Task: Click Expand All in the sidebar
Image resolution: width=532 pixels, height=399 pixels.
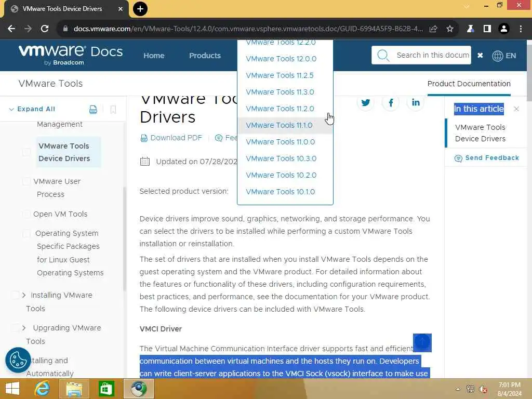Action: click(x=32, y=109)
